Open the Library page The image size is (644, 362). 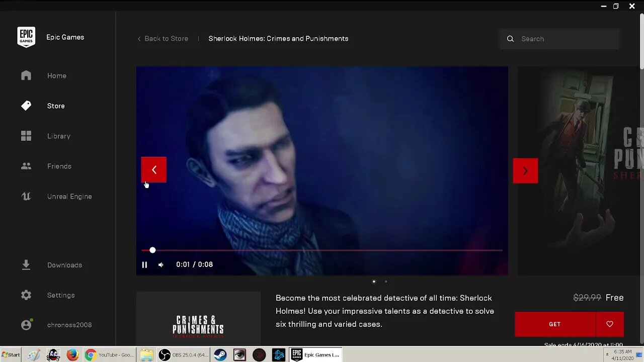(59, 136)
